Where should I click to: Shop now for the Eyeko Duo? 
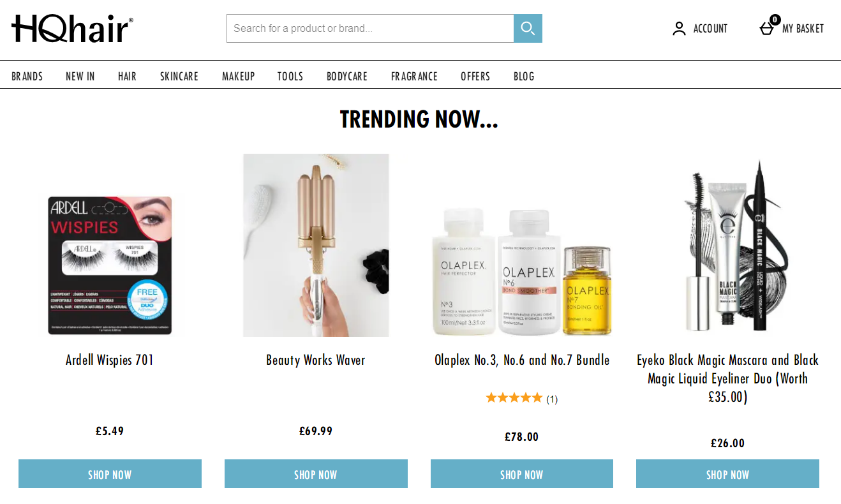(x=727, y=474)
